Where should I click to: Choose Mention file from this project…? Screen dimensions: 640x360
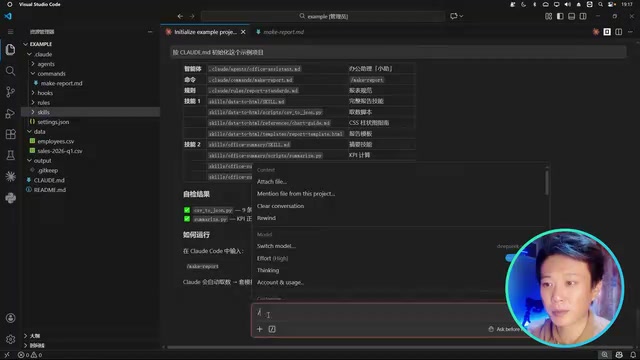click(x=296, y=194)
